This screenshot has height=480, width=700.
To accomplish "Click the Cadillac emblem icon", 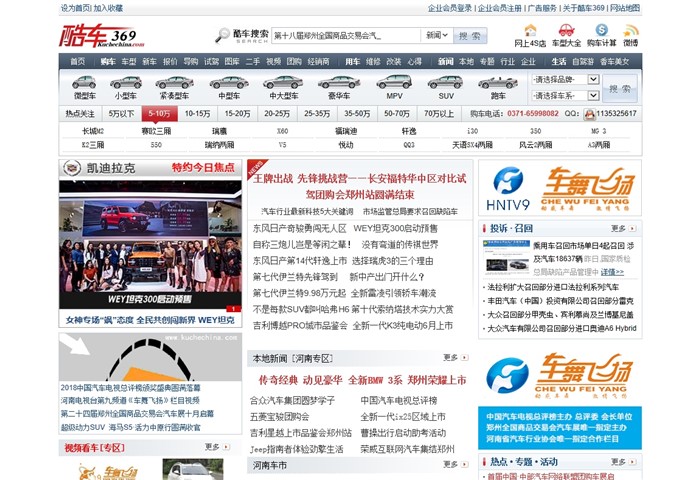I will (72, 168).
